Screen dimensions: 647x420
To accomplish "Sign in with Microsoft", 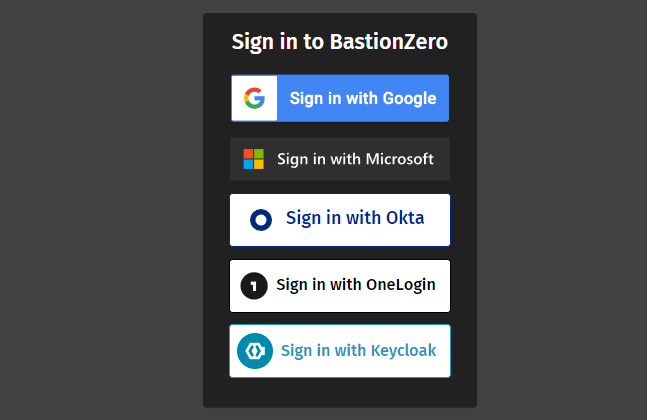I will pos(340,159).
